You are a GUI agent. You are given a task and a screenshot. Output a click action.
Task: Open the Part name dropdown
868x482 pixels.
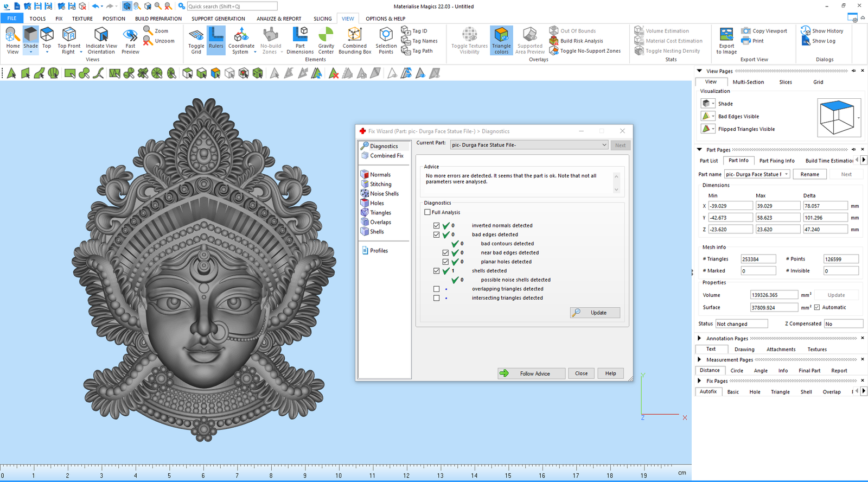[786, 174]
